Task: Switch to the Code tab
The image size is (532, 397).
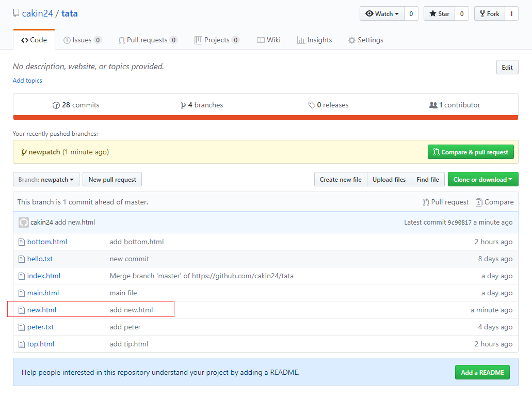Action: (34, 40)
